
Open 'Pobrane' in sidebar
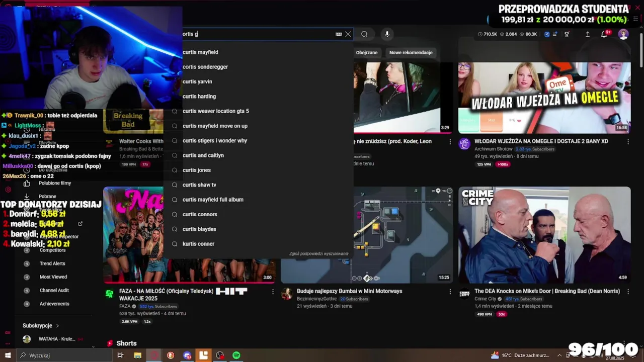click(48, 197)
